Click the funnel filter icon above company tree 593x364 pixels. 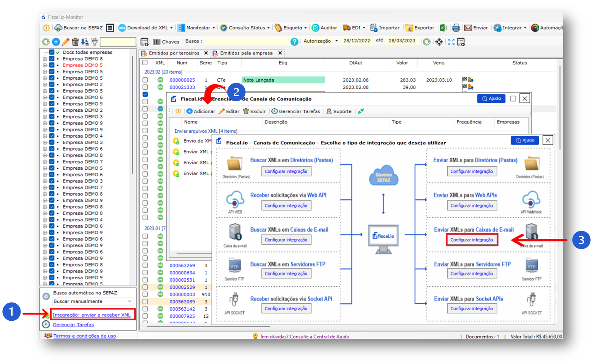click(94, 42)
